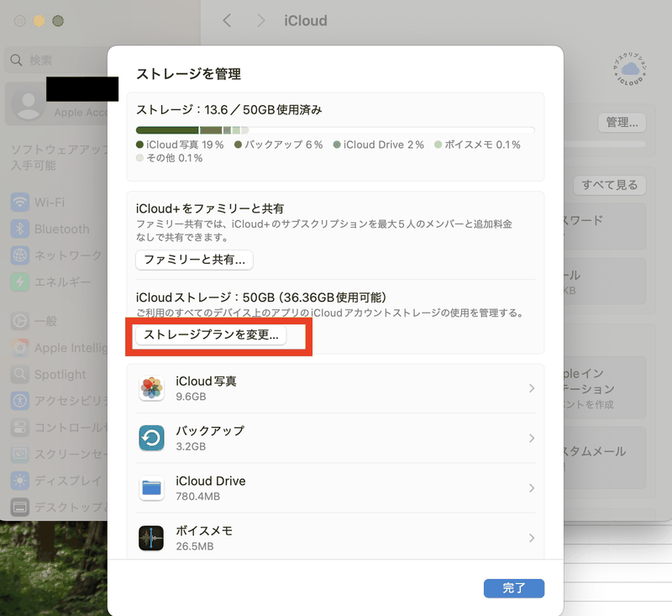Screen dimensions: 672x616
Task: Open the アクセシビリティ sidebar icon
Action: [19, 401]
